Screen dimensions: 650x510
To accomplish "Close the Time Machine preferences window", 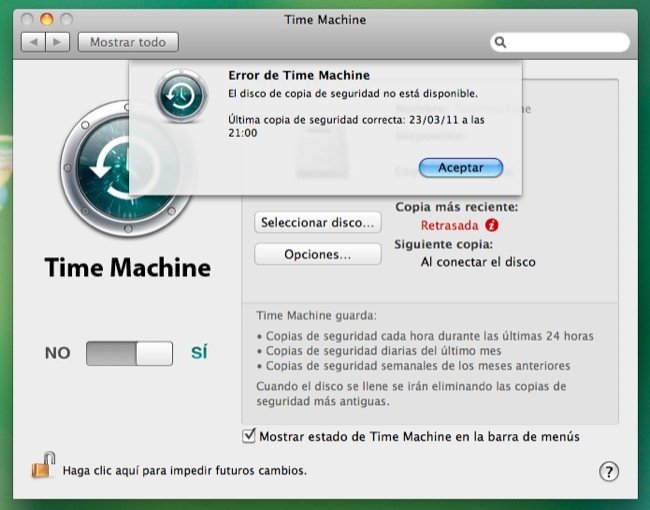I will tap(28, 19).
